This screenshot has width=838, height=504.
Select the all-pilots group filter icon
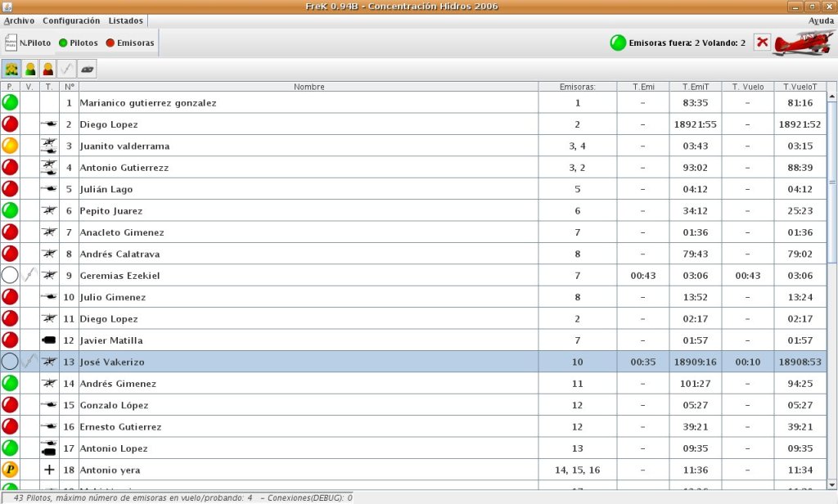(11, 70)
